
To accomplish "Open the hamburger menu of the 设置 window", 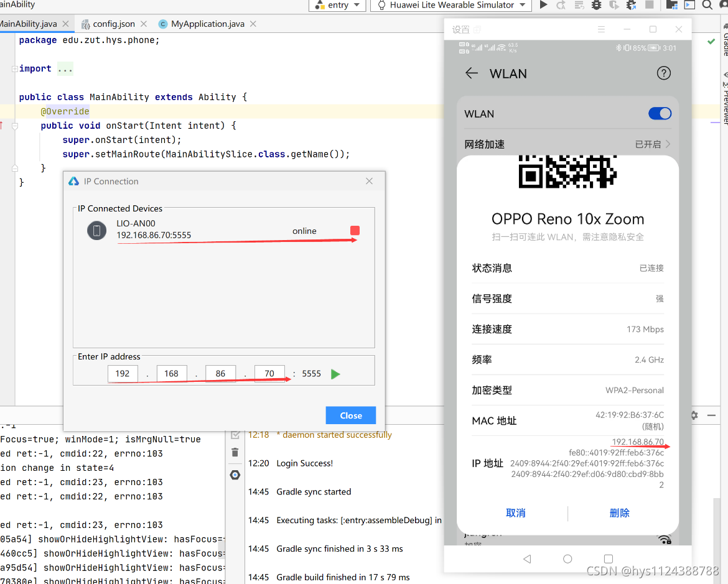I will pyautogui.click(x=601, y=29).
